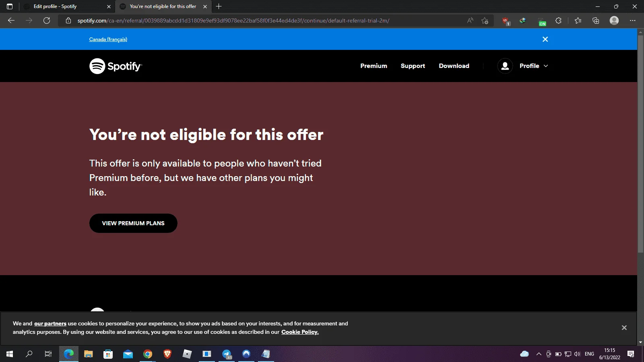Click the View Premium Plans button
Image resolution: width=644 pixels, height=362 pixels.
(x=133, y=223)
